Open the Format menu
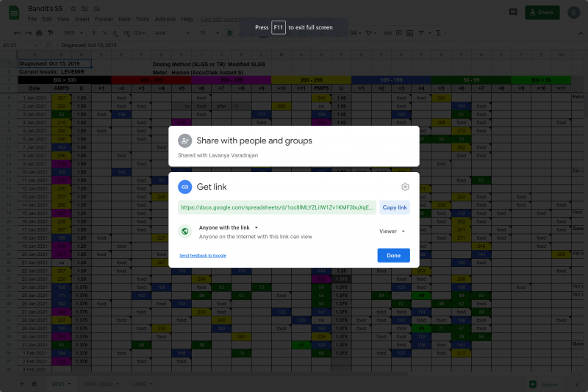 104,18
